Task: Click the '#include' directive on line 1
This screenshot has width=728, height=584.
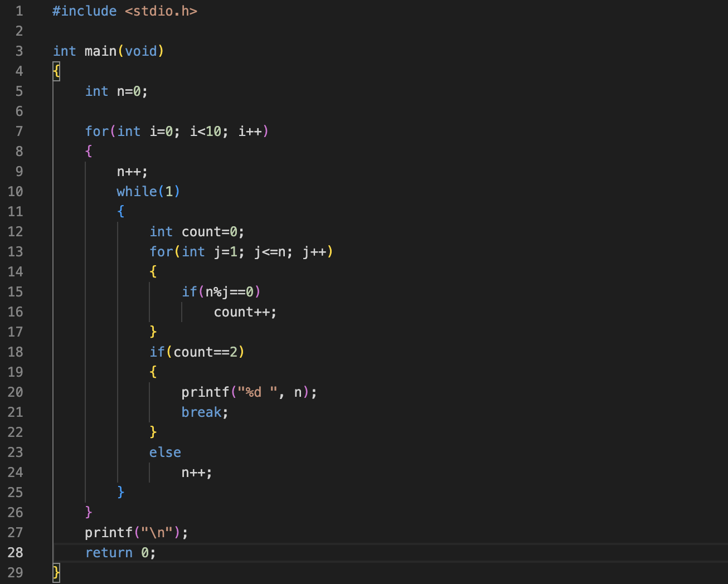Action: pyautogui.click(x=85, y=11)
